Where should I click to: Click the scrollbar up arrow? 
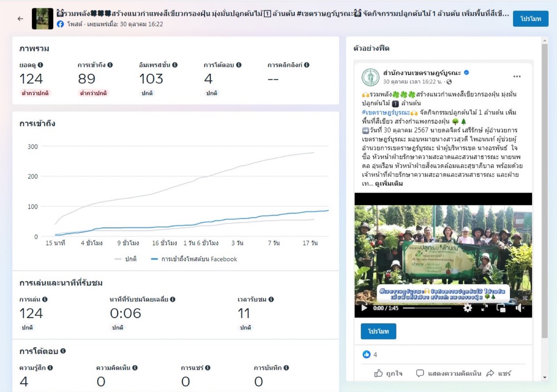pos(545,41)
